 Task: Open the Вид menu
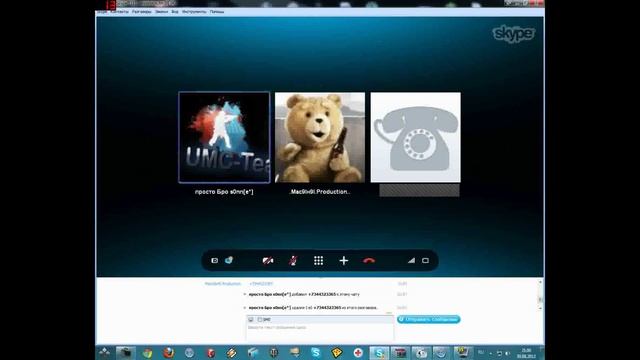click(x=175, y=12)
